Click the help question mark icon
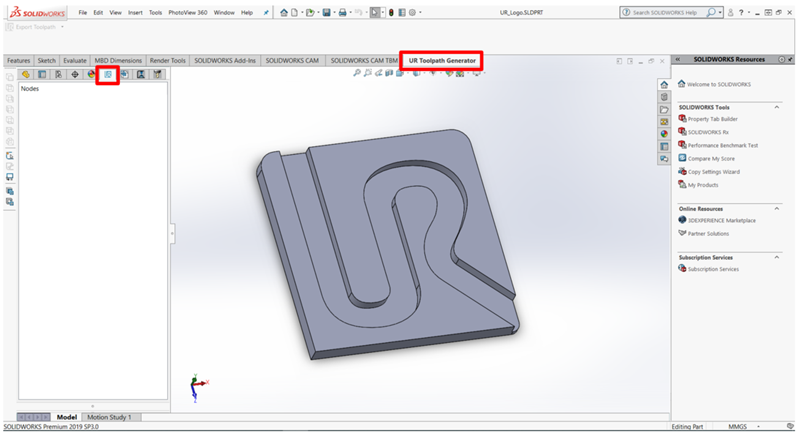The height and width of the screenshot is (436, 800). click(x=741, y=12)
